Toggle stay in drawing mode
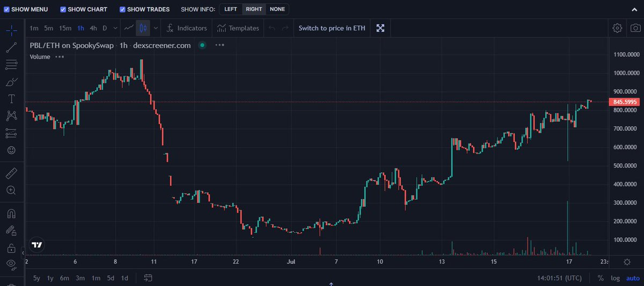Screen dimensions: 644x286 11,230
